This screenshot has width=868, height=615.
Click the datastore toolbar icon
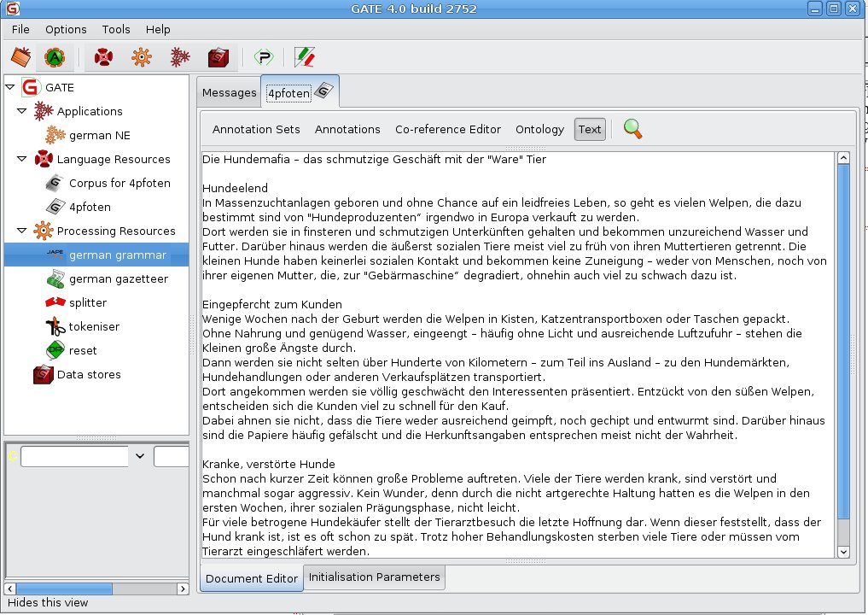pos(218,57)
